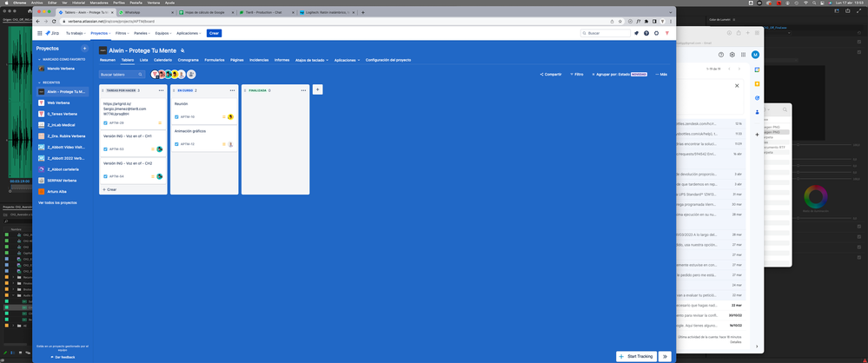868x363 pixels.
Task: Switch to the Lista tab
Action: click(144, 60)
